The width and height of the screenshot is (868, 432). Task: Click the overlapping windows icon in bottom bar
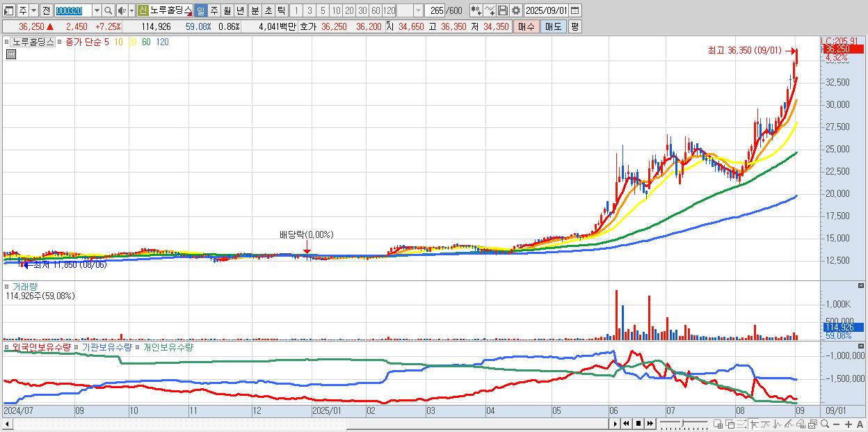tap(730, 424)
